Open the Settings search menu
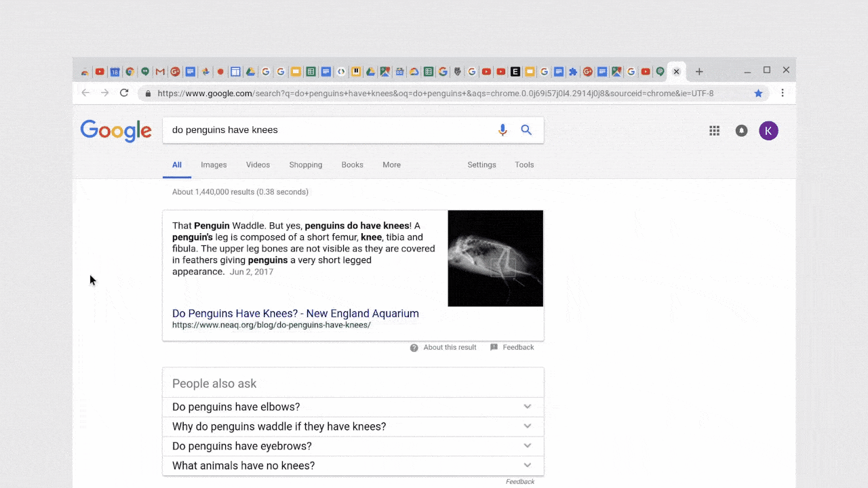The width and height of the screenshot is (868, 488). coord(481,165)
